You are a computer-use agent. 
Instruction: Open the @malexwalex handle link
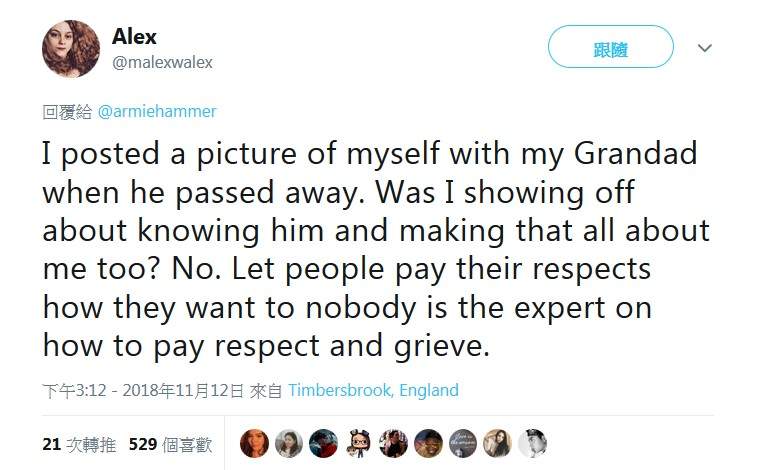tap(162, 62)
